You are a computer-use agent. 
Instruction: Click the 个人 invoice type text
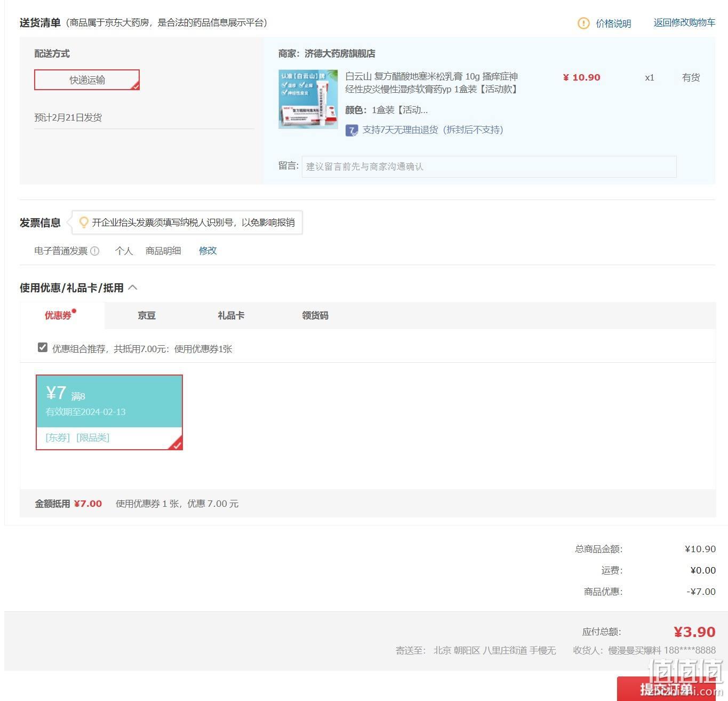tap(124, 251)
